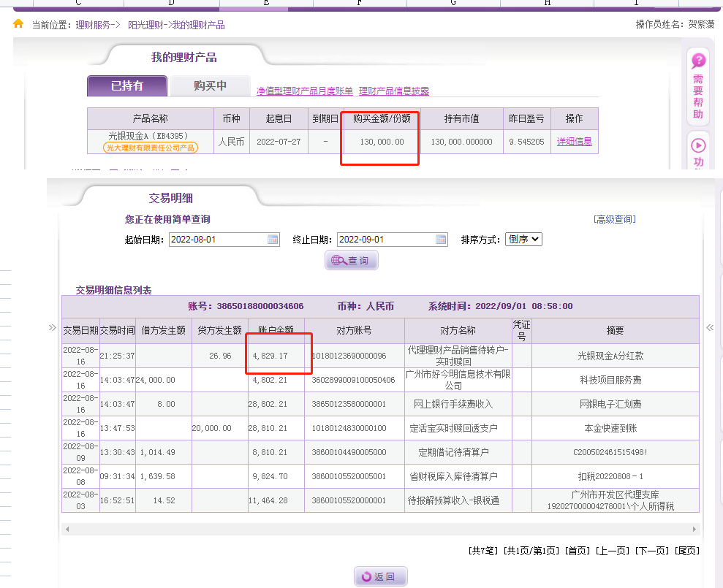Expand the 排序方式 dropdown showing 倒序
Screen dimensions: 723x588
pyautogui.click(x=524, y=239)
